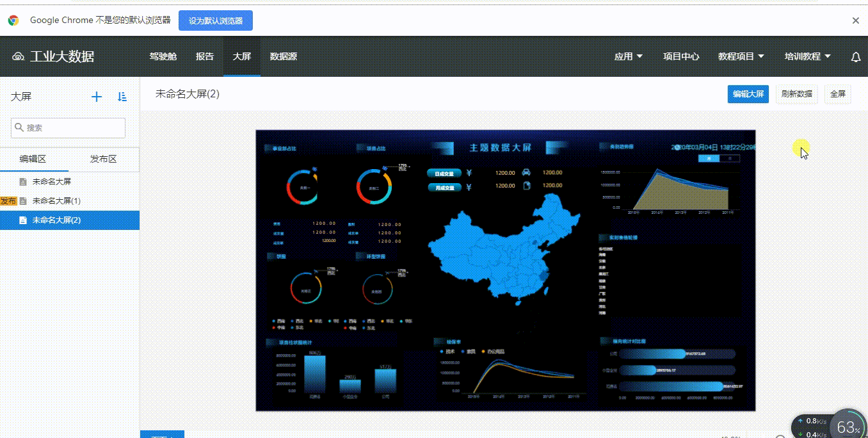868x438 pixels.
Task: Expand the 培训教程 dropdown menu
Action: 807,56
